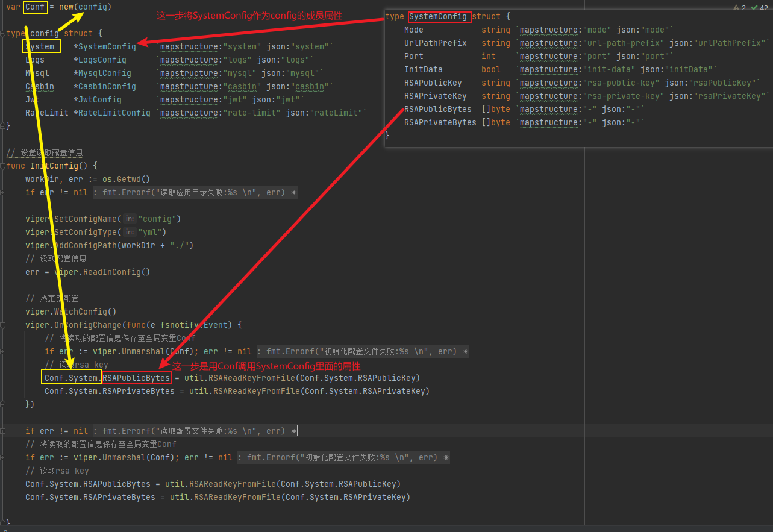The height and width of the screenshot is (532, 773).
Task: Click the config struct closing fold marker
Action: (4, 126)
